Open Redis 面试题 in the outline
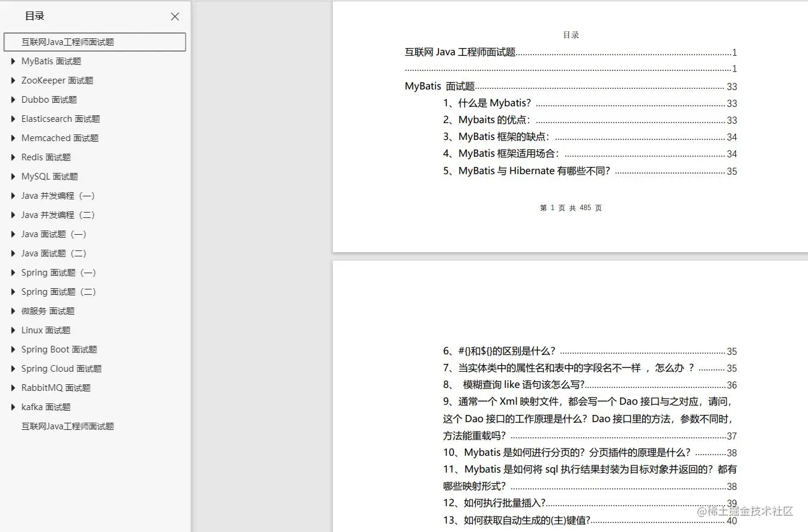Screen dimensions: 808x532 46,157
